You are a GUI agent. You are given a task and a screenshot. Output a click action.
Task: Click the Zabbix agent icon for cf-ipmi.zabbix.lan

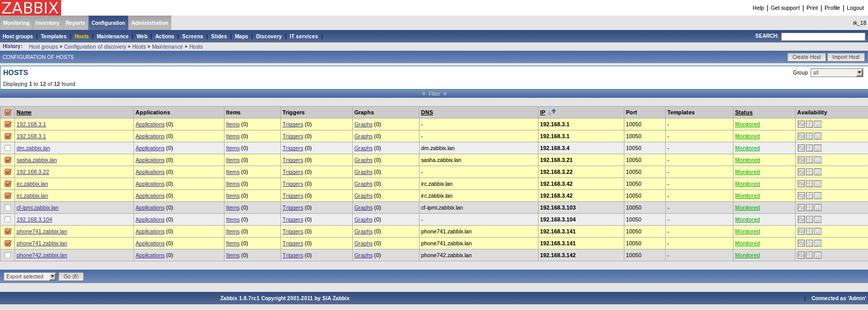(801, 208)
